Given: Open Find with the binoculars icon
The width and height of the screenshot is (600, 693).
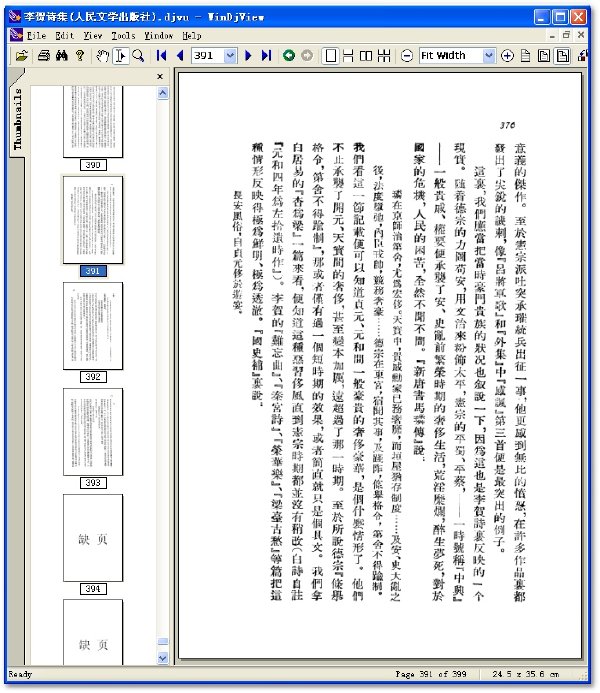Looking at the screenshot, I should [62, 56].
